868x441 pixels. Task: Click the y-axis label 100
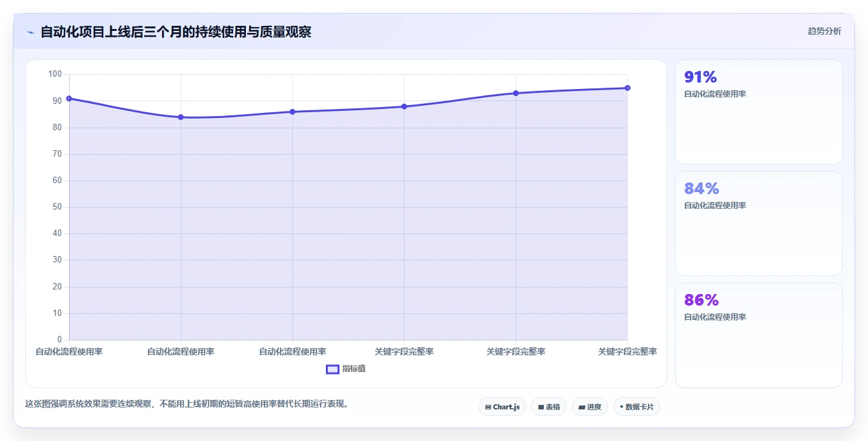point(55,74)
